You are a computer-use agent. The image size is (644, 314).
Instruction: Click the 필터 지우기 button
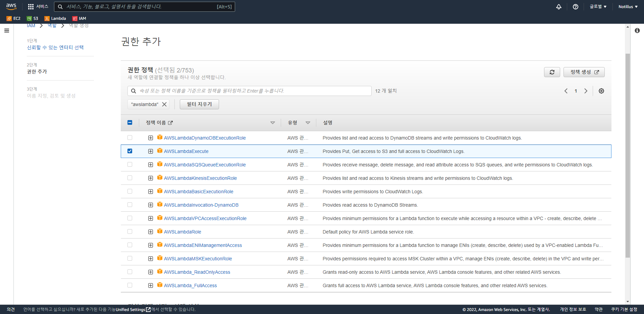coord(199,104)
